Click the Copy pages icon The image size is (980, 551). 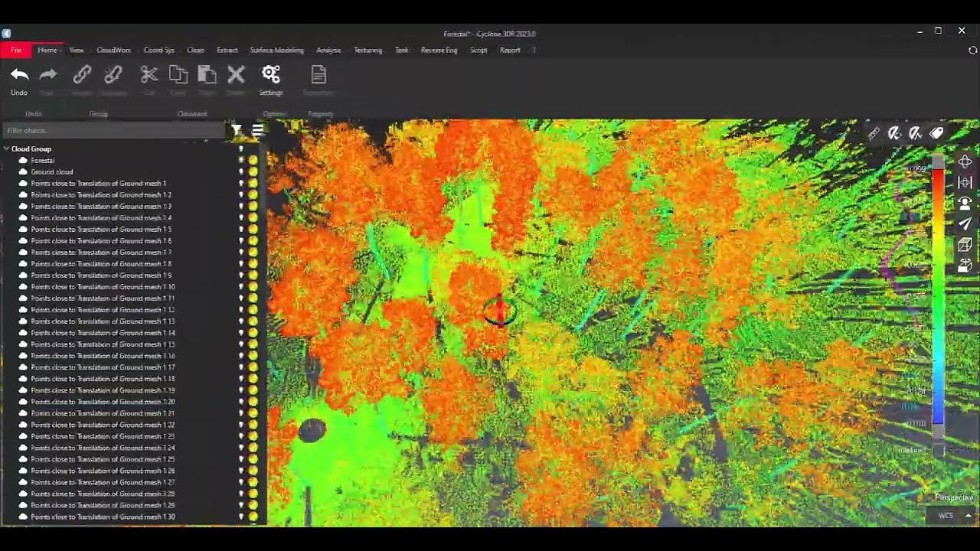[x=178, y=74]
